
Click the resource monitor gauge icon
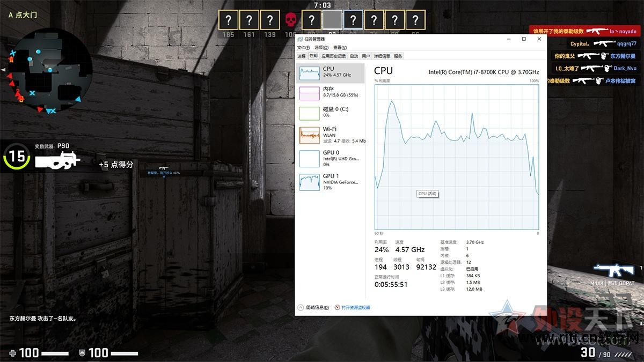338,307
